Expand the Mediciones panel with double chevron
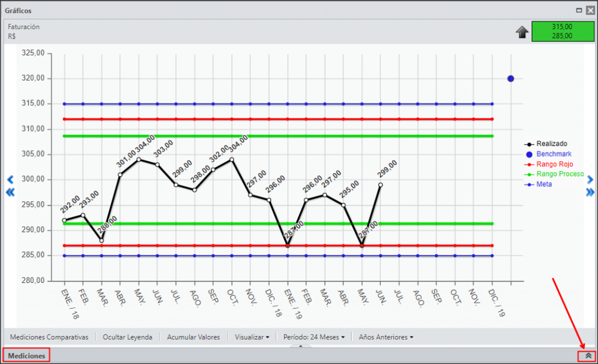 pos(588,356)
